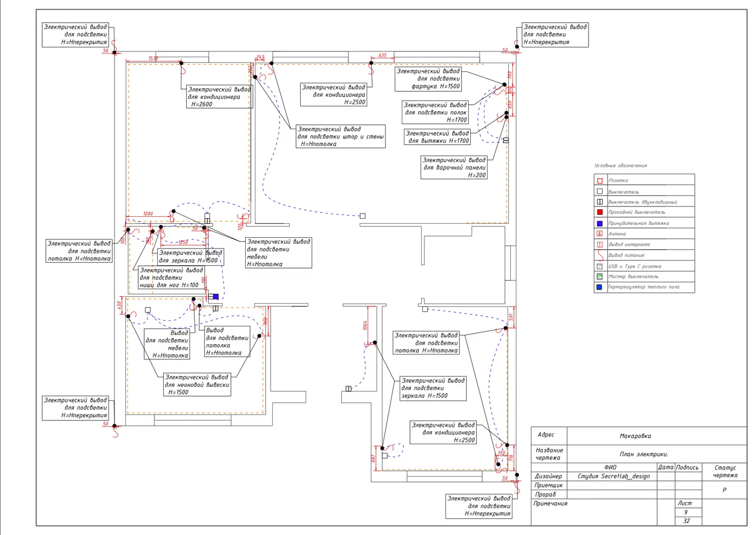This screenshot has width=756, height=535.
Task: Click the blue Принудительная вытяжка legend symbol
Action: 599,223
